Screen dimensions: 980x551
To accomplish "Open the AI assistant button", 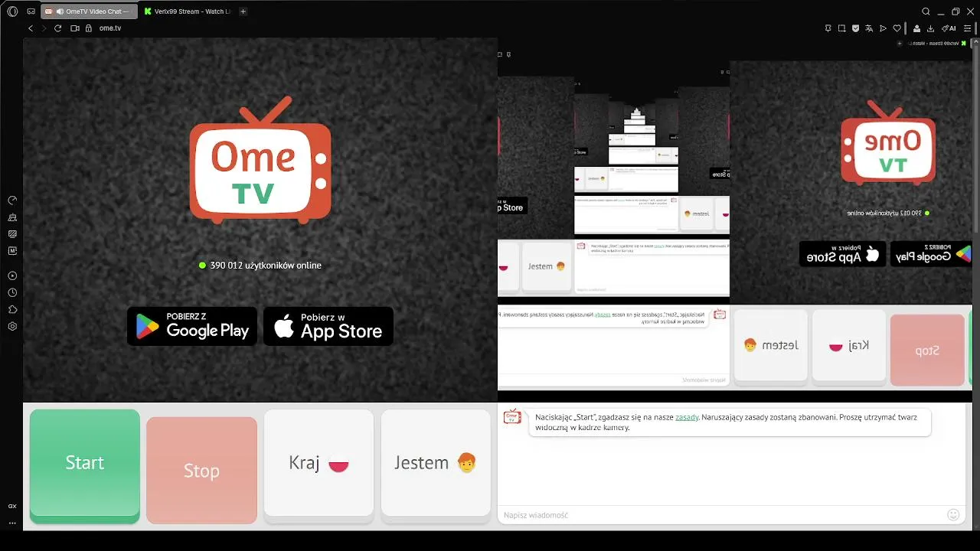I will click(949, 28).
